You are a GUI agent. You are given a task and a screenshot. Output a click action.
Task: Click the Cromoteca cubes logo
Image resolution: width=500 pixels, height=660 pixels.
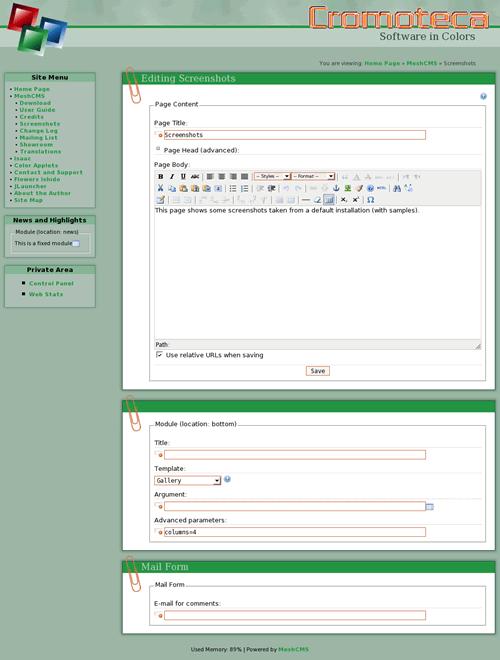[37, 29]
